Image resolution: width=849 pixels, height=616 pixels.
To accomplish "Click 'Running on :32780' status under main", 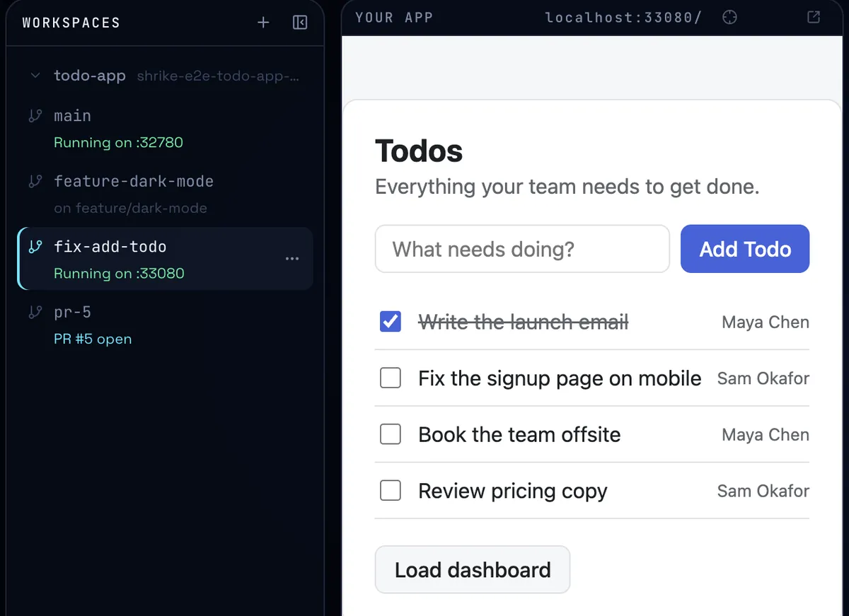I will 118,142.
